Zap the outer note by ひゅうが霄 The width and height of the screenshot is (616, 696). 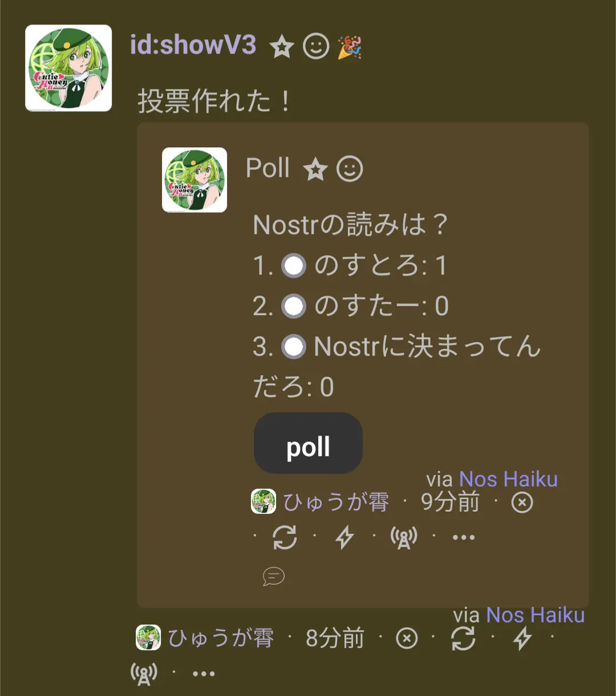(x=522, y=638)
